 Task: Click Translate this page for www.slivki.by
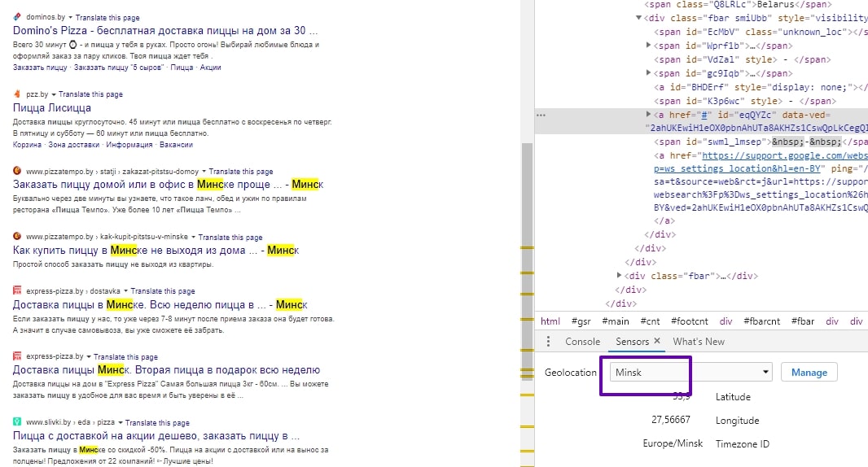pos(157,423)
